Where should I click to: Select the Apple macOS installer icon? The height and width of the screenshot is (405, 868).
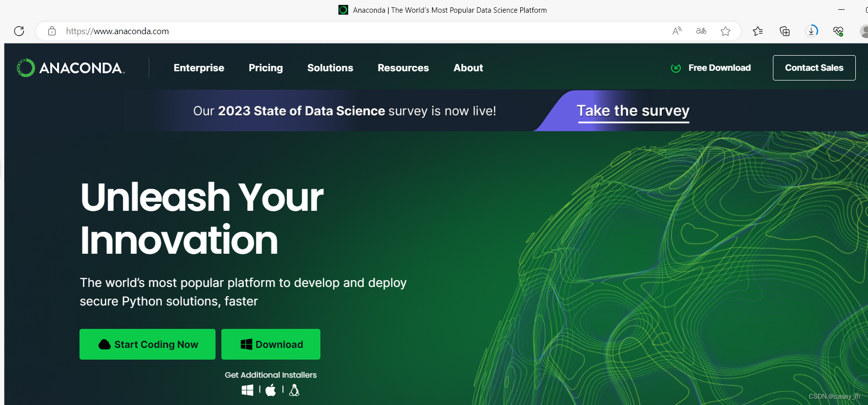271,390
